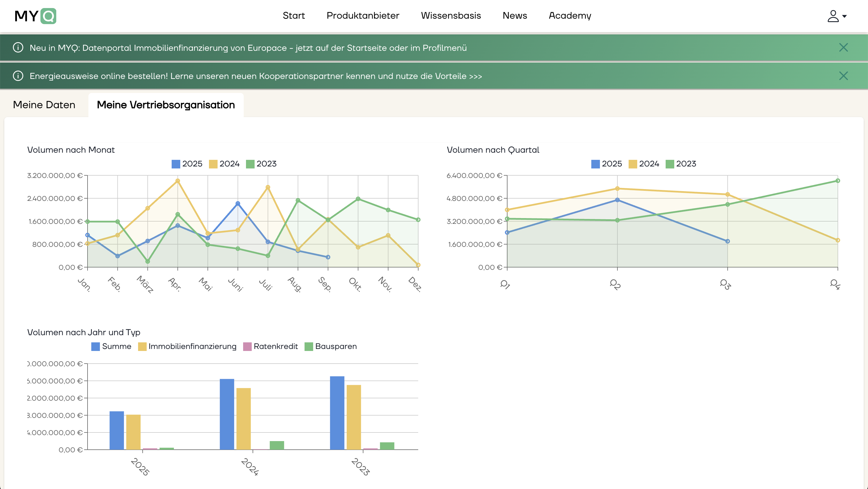
Task: Click the Summe legend color swatch
Action: pyautogui.click(x=96, y=346)
